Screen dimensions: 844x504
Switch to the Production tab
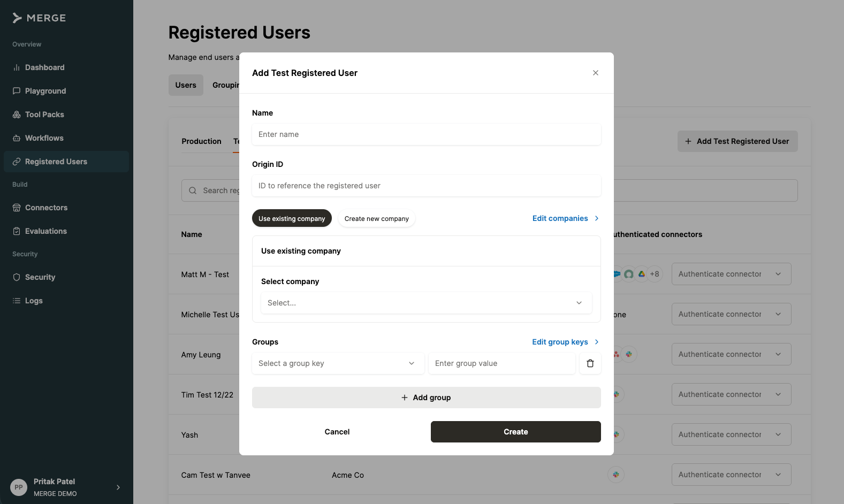click(x=201, y=141)
